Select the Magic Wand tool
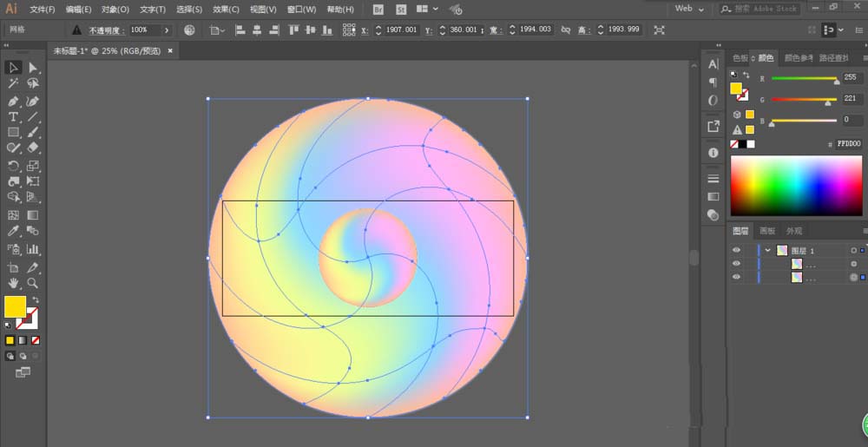Screen dimensions: 868x447 [13, 83]
